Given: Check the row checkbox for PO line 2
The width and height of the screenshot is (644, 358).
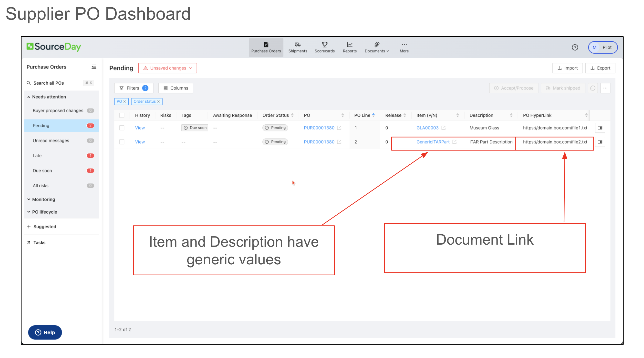Looking at the screenshot, I should [x=122, y=142].
